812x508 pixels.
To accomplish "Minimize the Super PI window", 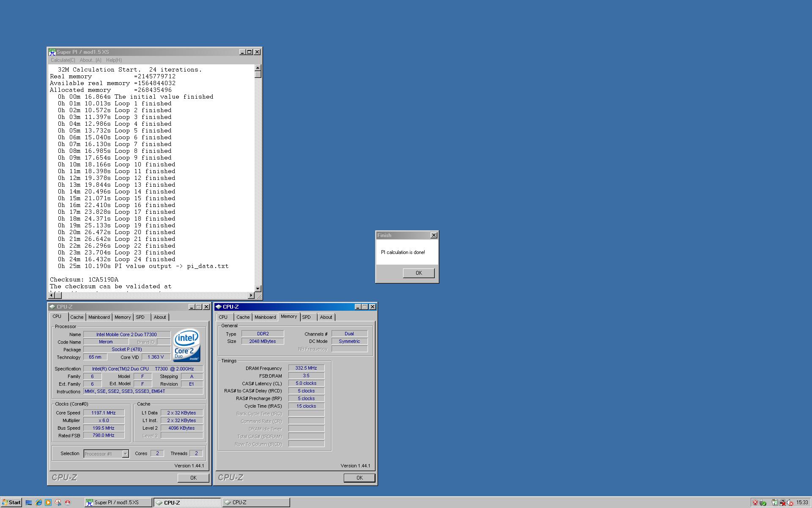I will (242, 52).
